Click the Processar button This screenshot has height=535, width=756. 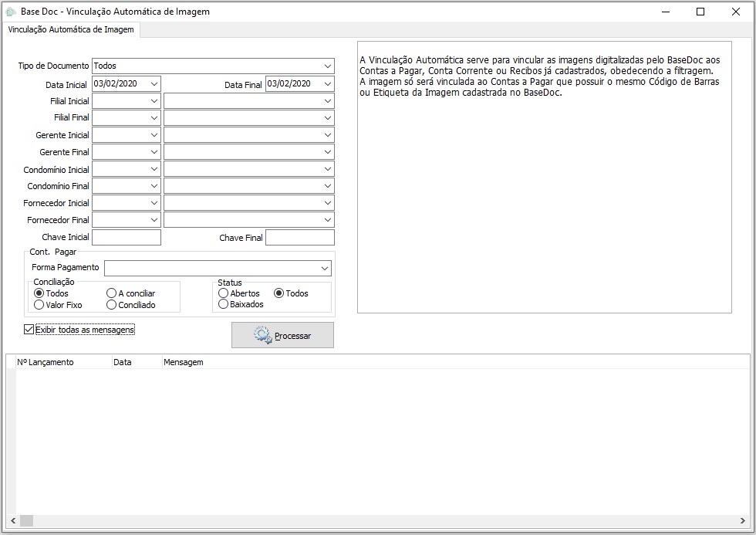(x=282, y=335)
